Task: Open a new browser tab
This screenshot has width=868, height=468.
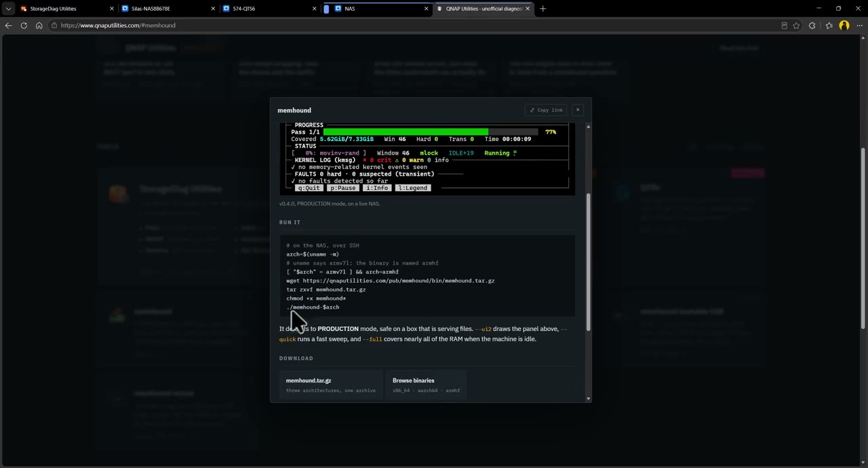Action: click(x=542, y=9)
